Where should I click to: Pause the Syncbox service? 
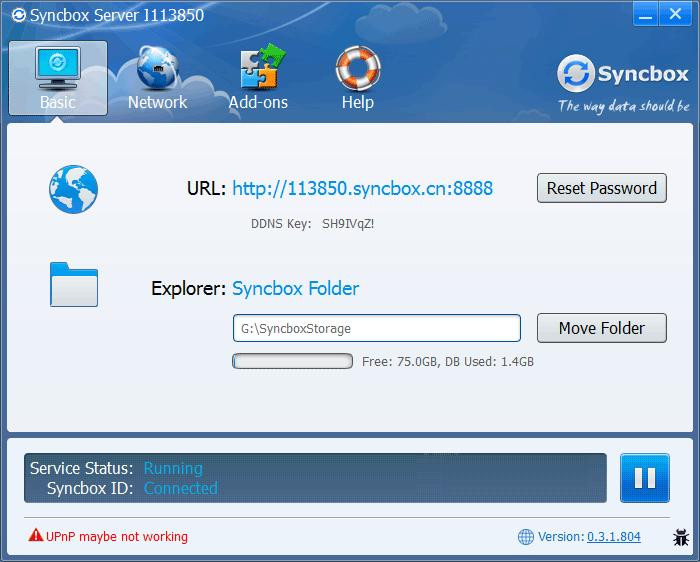(645, 478)
